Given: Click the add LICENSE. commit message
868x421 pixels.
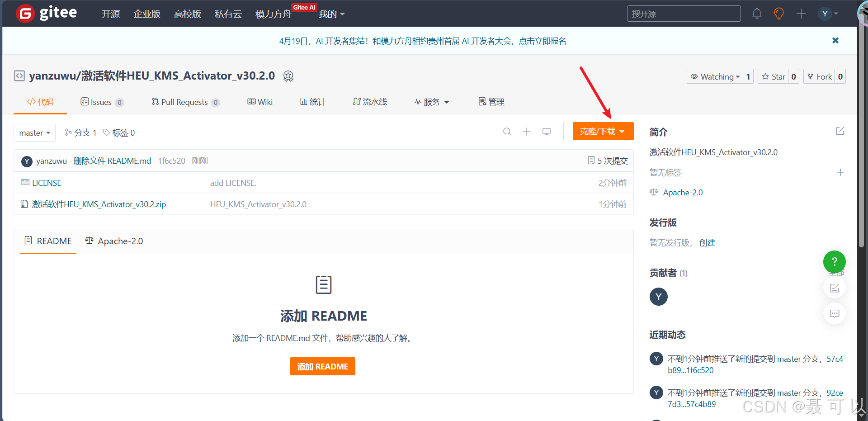Looking at the screenshot, I should [x=233, y=183].
